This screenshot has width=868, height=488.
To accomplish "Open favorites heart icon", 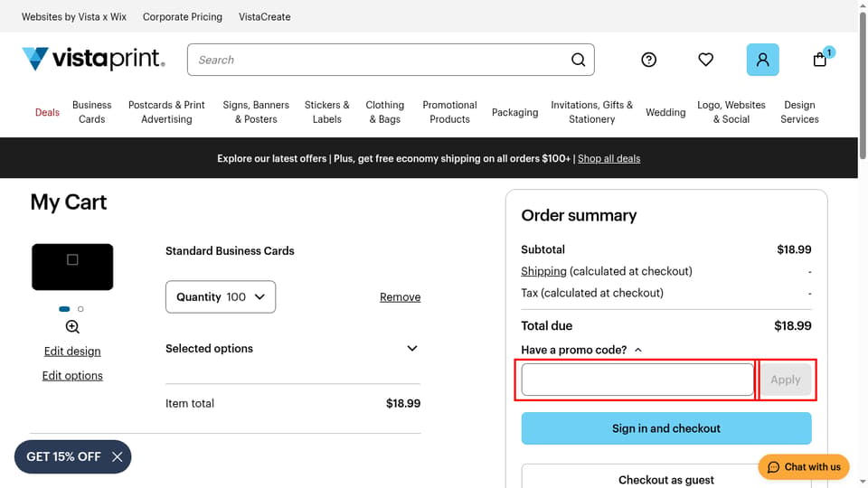I will 705,60.
